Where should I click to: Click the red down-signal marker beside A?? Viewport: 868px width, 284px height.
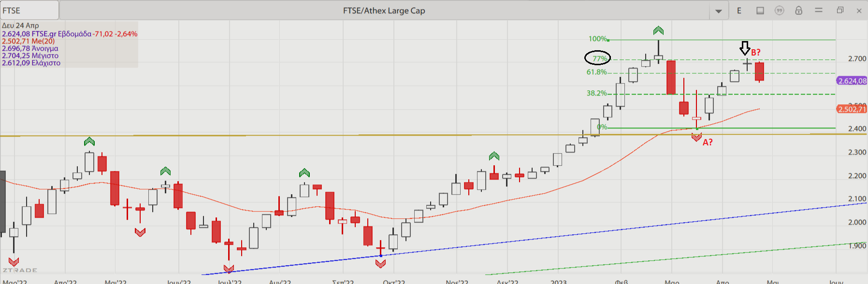tap(696, 137)
